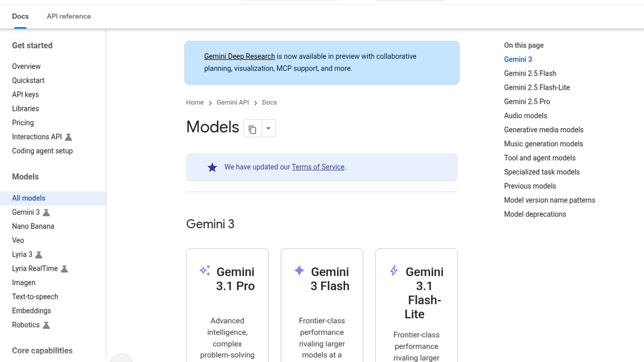
Task: Jump to Model deprecations section
Action: [x=535, y=214]
